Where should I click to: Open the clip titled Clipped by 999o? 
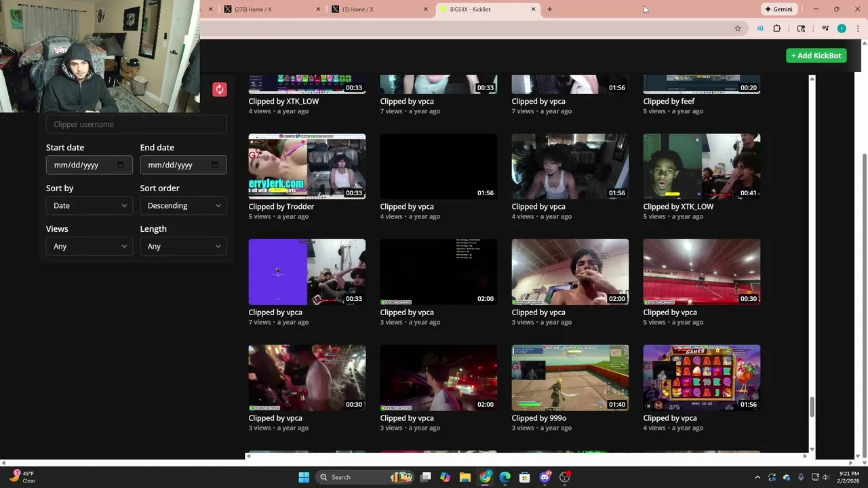click(539, 418)
